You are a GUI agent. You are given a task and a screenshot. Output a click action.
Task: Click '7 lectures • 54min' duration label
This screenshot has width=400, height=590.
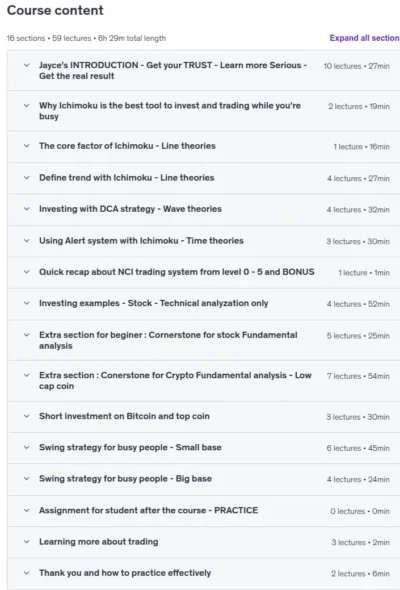[x=358, y=376]
